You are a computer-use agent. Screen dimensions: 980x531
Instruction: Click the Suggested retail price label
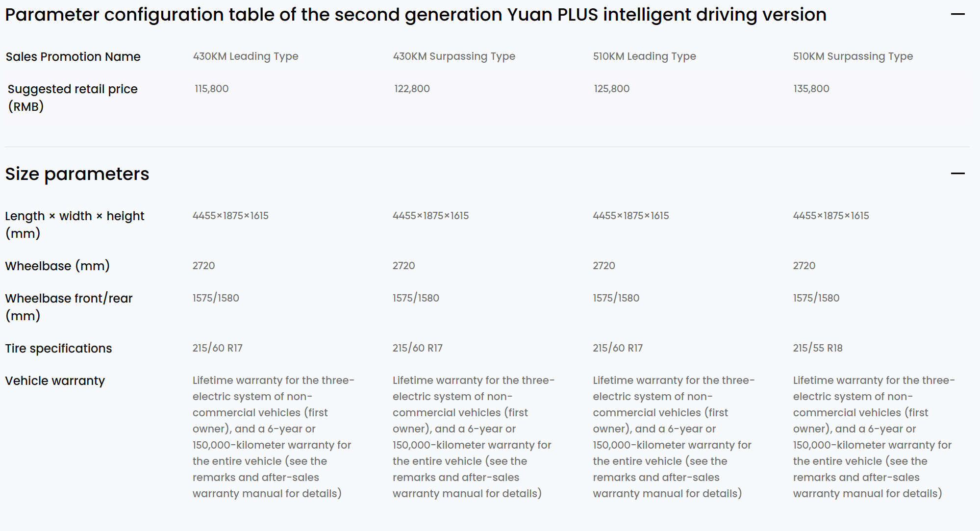[73, 98]
